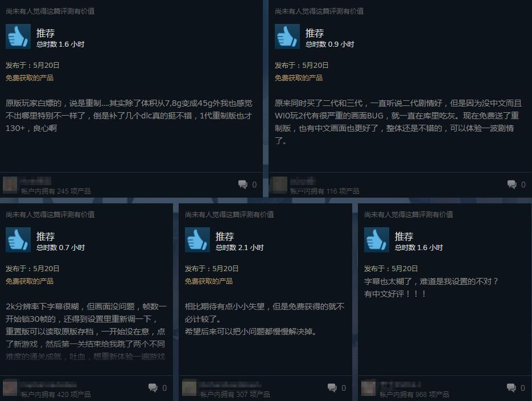This screenshot has width=532, height=401.
Task: Click thumbs-up icon on 0.9 hour review
Action: point(287,36)
